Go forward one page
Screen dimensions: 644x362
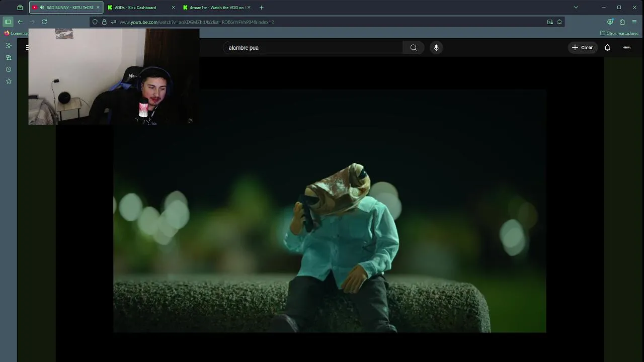click(32, 22)
